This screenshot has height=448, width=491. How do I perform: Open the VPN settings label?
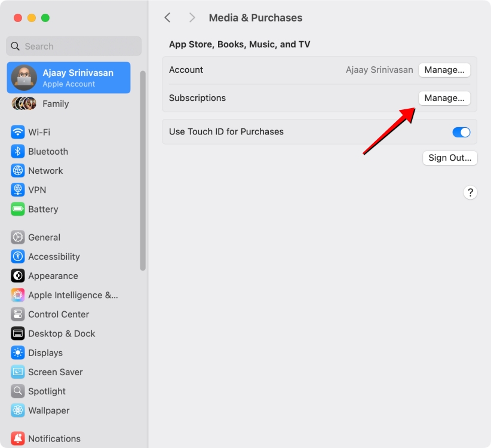pos(37,190)
